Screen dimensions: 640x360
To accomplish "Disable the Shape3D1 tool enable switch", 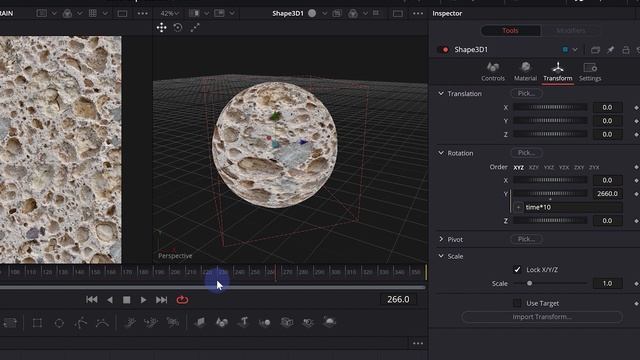I will click(x=443, y=50).
